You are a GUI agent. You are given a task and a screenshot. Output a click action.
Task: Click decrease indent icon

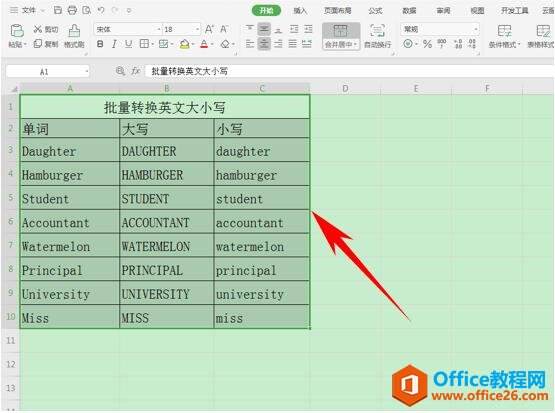(294, 29)
